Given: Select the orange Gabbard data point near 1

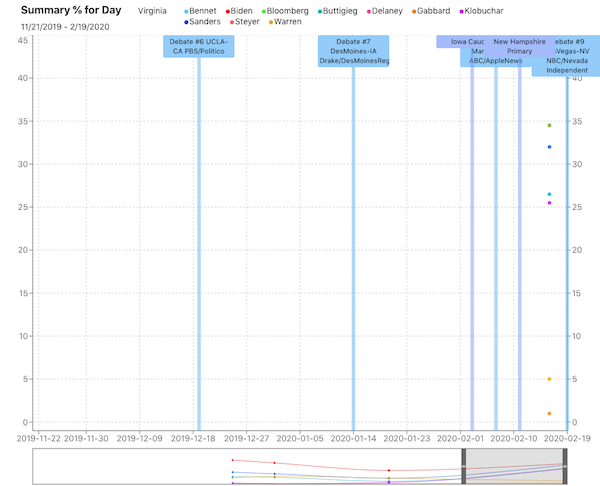Looking at the screenshot, I should [x=549, y=414].
